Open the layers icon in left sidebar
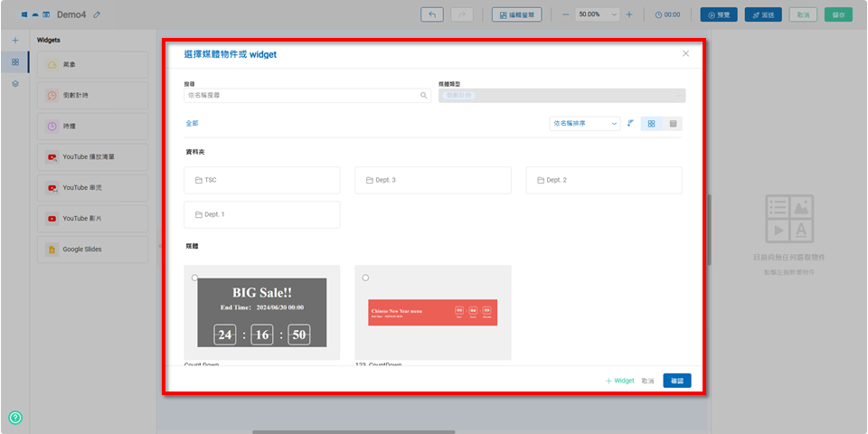Image resolution: width=868 pixels, height=434 pixels. point(15,83)
